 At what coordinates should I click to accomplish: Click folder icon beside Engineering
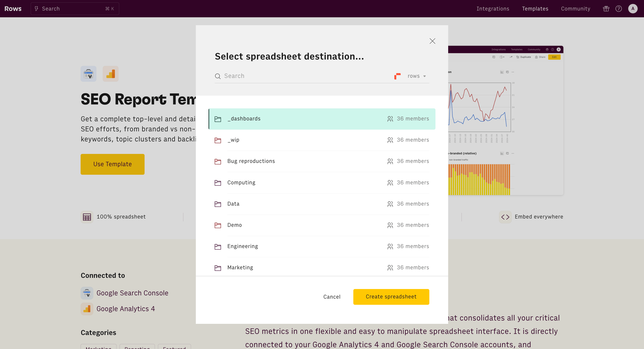(x=218, y=247)
